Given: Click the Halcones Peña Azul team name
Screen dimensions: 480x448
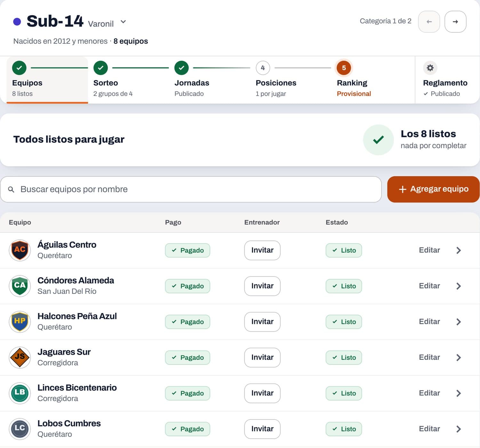Looking at the screenshot, I should pyautogui.click(x=77, y=316).
